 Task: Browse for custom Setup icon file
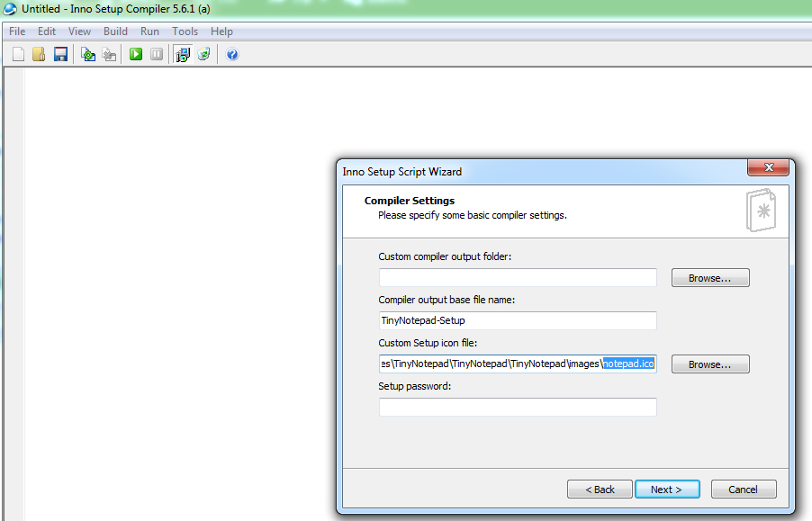(x=710, y=364)
